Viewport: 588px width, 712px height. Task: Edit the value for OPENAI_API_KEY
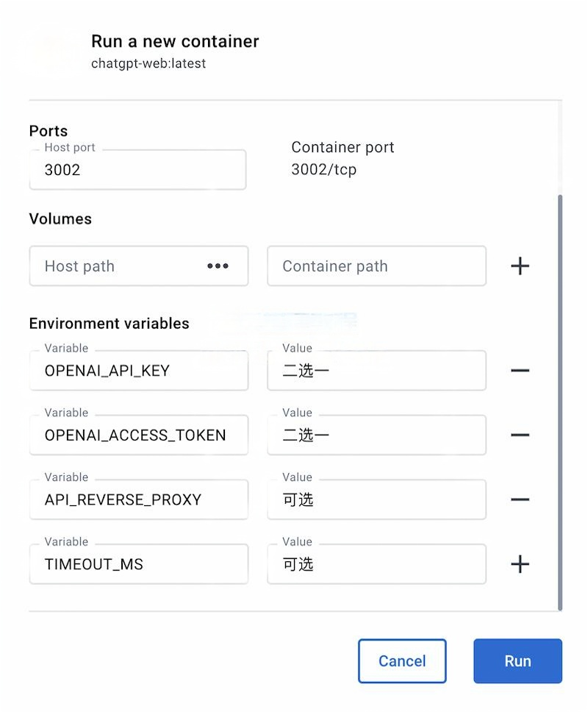pyautogui.click(x=376, y=371)
